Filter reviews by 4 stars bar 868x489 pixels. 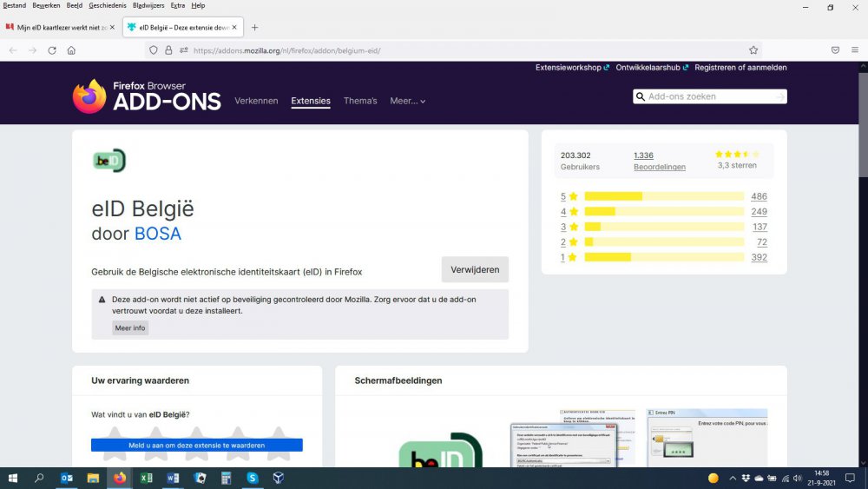coord(664,212)
